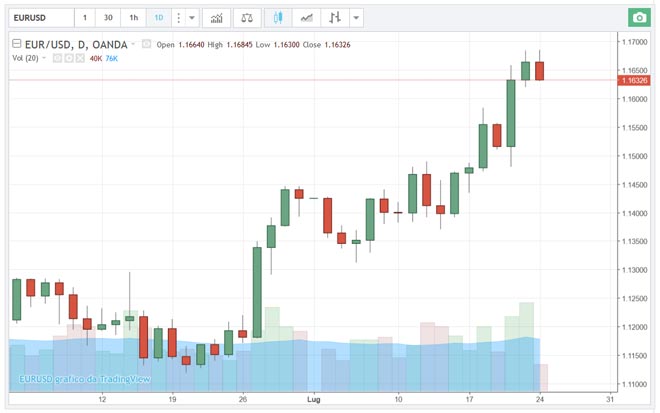Open the Indicators chart icon
This screenshot has height=413, width=660.
[215, 18]
